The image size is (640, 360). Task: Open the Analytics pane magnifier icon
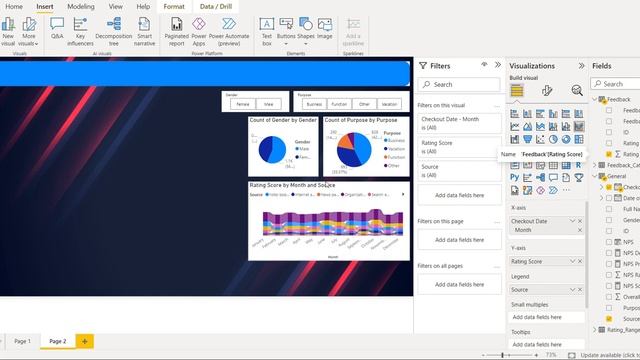click(577, 90)
